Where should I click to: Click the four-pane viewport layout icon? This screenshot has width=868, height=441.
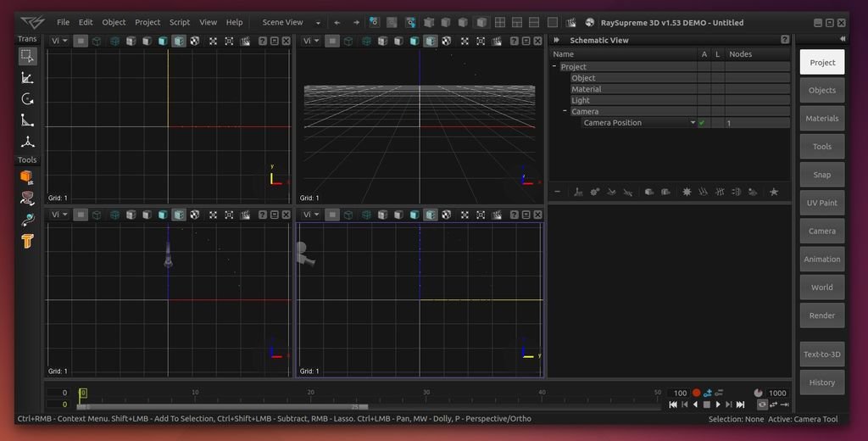[500, 22]
